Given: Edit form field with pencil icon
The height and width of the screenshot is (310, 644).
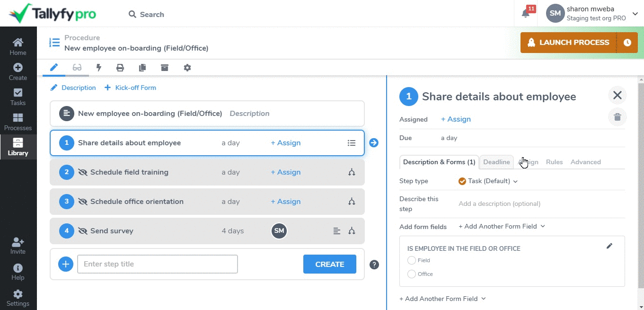Looking at the screenshot, I should click(609, 246).
